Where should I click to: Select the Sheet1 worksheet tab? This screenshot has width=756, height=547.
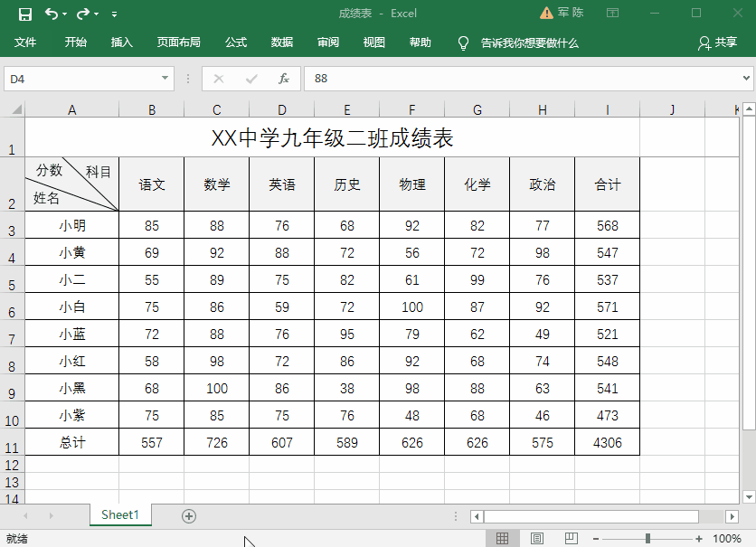click(x=120, y=514)
